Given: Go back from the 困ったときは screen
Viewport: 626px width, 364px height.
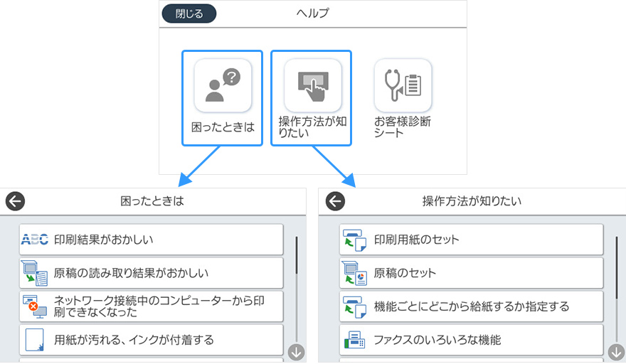Looking at the screenshot, I should [x=15, y=201].
